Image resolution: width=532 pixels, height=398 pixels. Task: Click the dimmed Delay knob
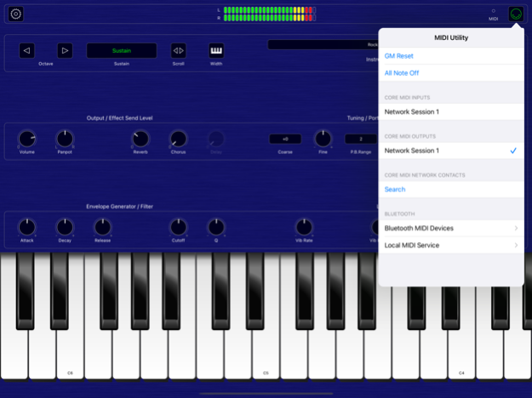tap(216, 139)
